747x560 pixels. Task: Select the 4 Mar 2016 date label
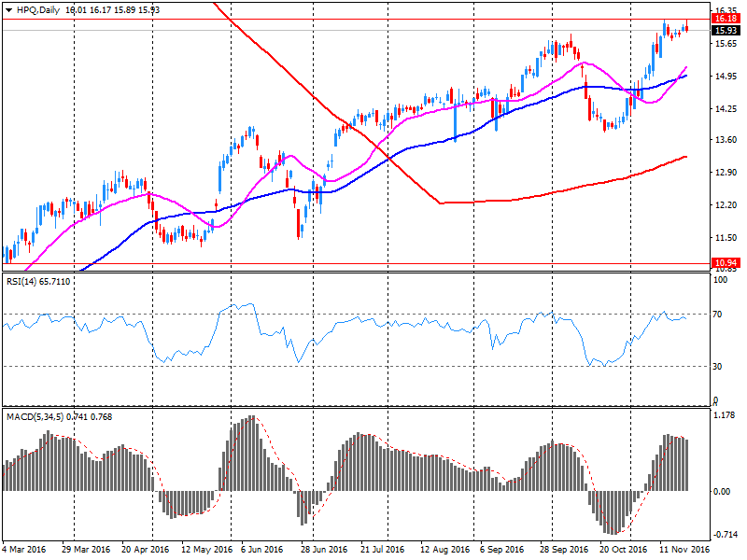pyautogui.click(x=24, y=549)
